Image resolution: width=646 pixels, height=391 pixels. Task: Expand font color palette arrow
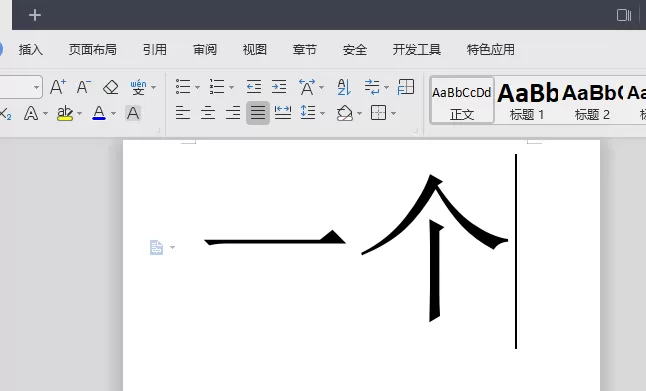coord(113,113)
